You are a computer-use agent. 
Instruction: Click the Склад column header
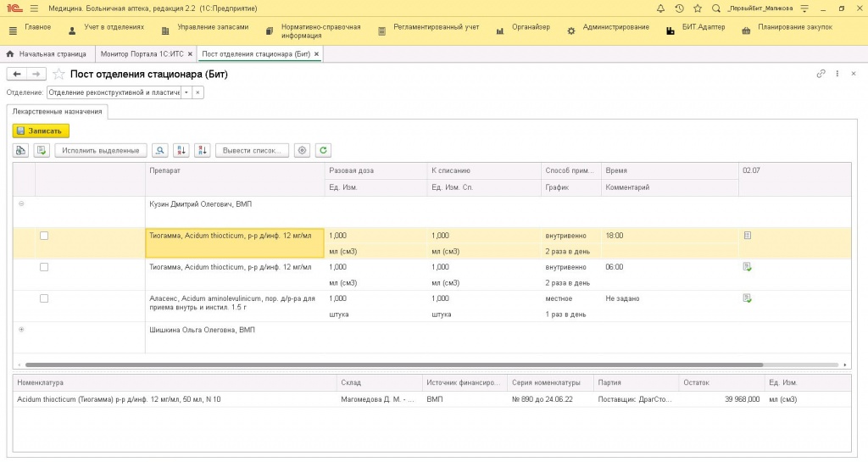[x=379, y=382]
